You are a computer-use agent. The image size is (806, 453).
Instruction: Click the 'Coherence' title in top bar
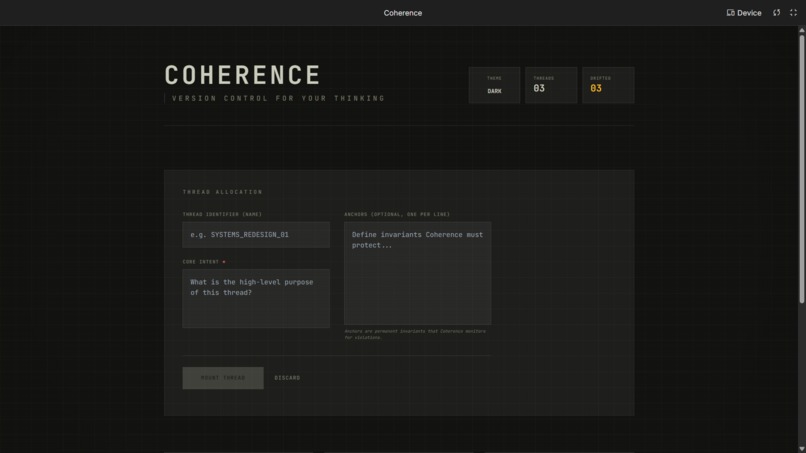[x=402, y=13]
